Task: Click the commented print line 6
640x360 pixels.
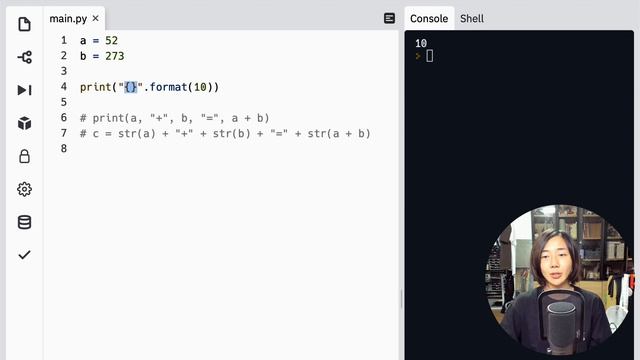Action: [x=175, y=118]
